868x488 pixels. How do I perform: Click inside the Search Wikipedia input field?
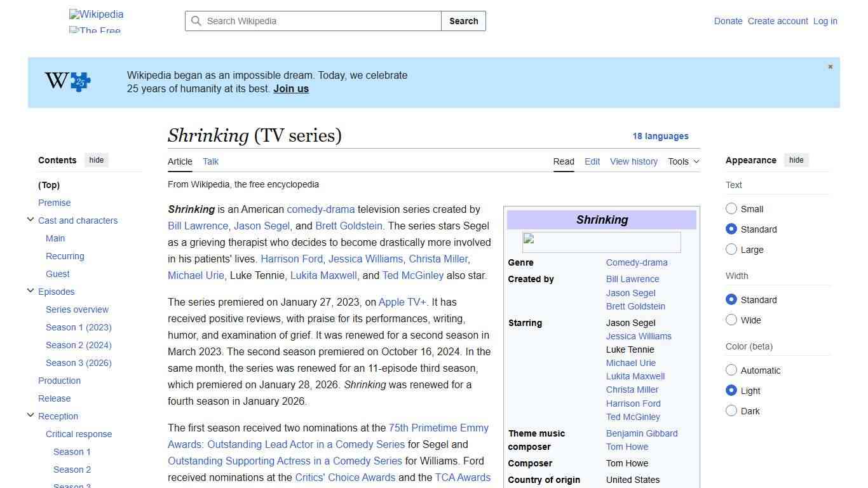(311, 21)
